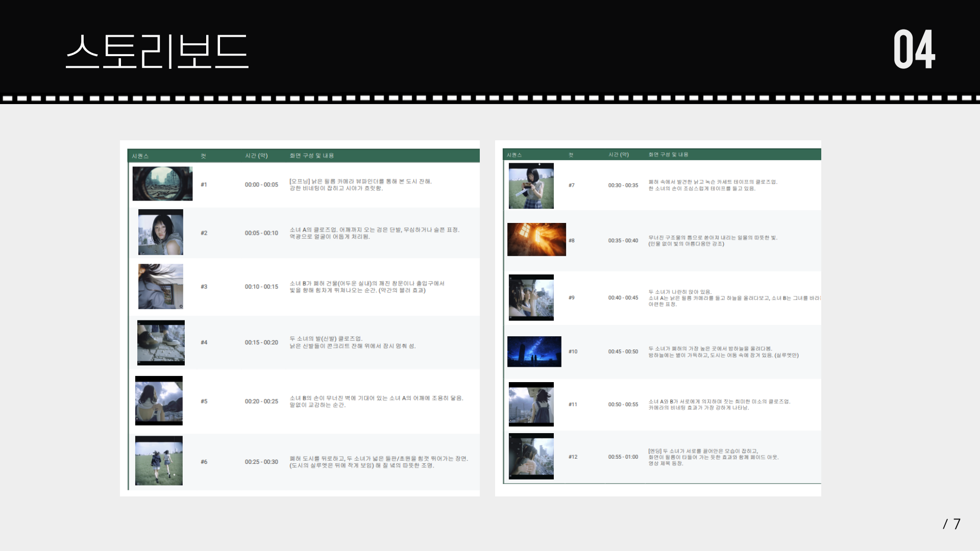Click the cut #9 storyboard image
This screenshot has width=980, height=551.
click(531, 297)
